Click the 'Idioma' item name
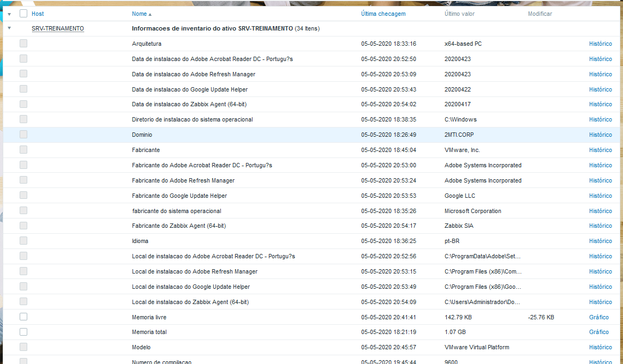623x364 pixels. (x=140, y=241)
